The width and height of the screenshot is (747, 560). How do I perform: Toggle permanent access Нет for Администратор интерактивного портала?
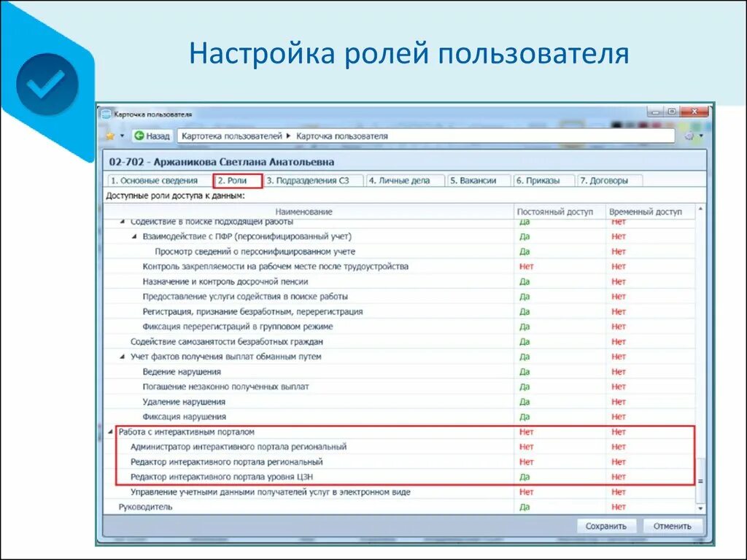(526, 447)
